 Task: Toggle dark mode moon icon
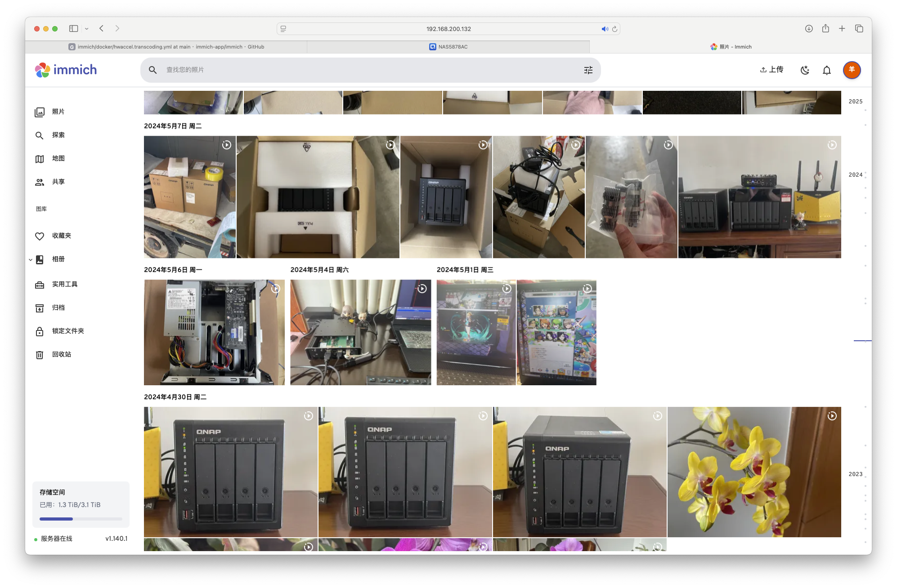(x=805, y=70)
